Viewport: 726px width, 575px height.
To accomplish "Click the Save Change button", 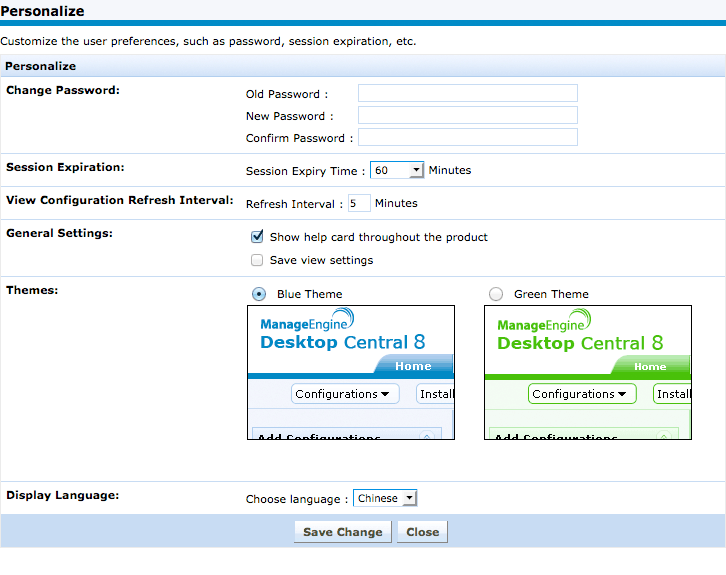I will 343,532.
